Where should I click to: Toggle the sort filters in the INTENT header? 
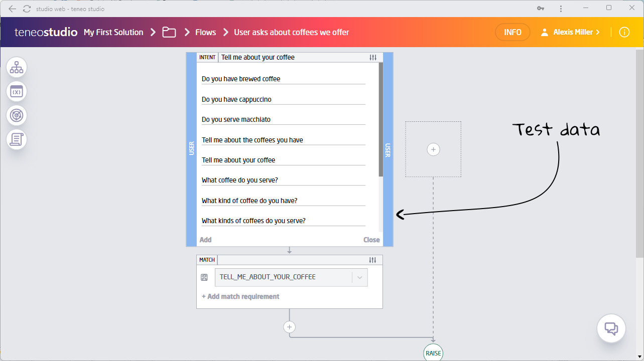point(373,57)
